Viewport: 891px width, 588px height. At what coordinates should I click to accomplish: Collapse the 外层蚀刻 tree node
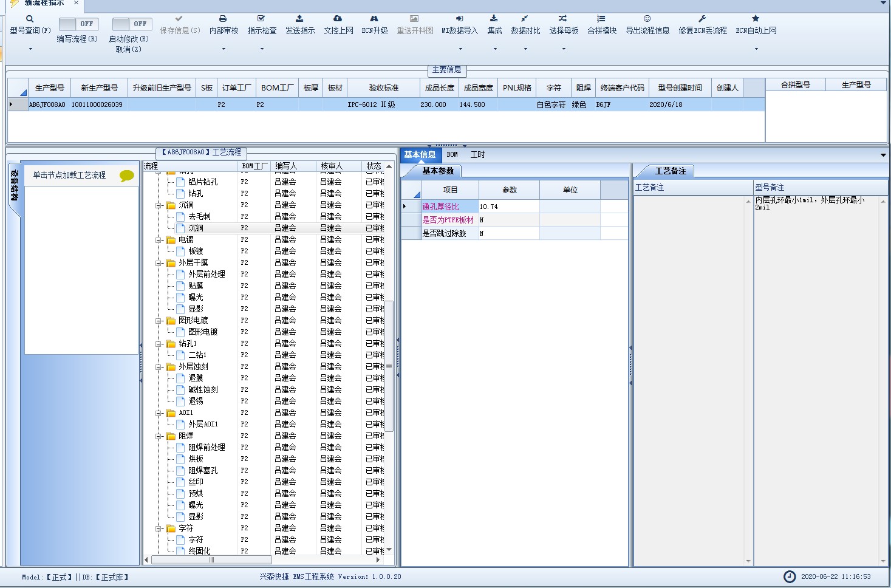pos(158,367)
